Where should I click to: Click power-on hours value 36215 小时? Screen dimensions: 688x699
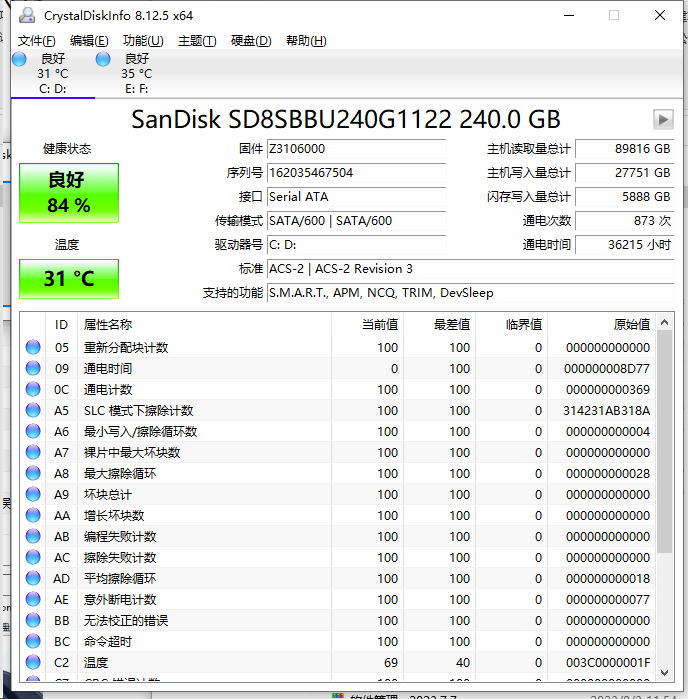click(x=625, y=245)
